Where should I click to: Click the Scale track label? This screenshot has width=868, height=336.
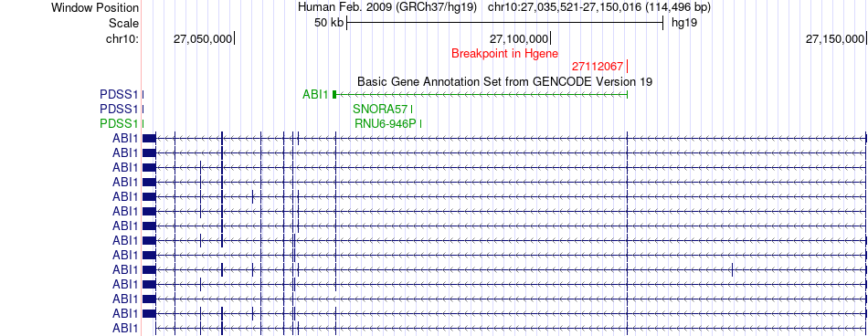(123, 24)
